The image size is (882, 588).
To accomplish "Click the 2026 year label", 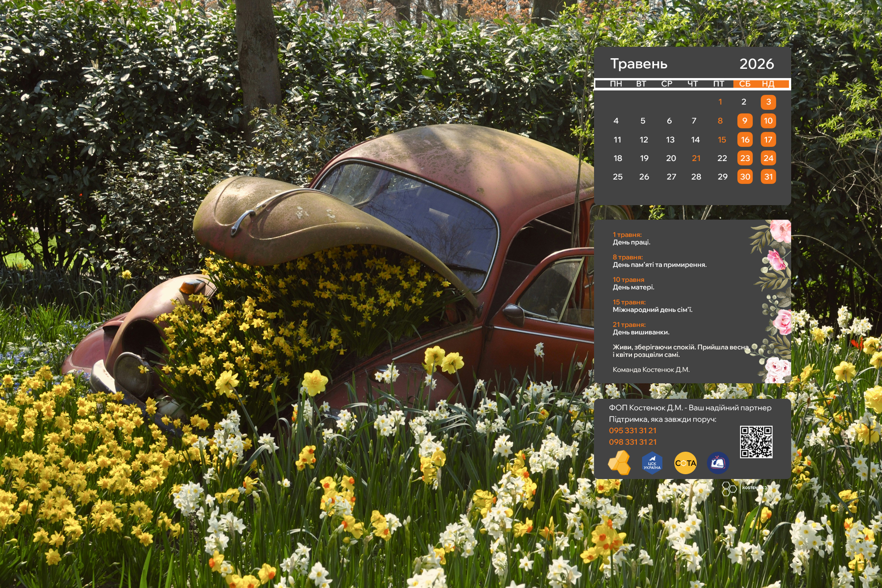I will point(756,64).
